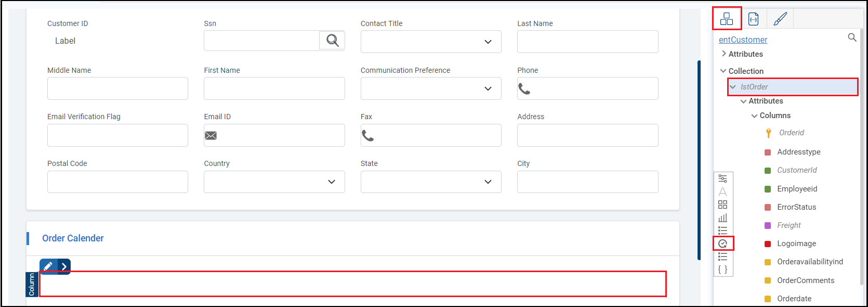Image resolution: width=868 pixels, height=307 pixels.
Task: Switch to the code file tab
Action: (753, 19)
